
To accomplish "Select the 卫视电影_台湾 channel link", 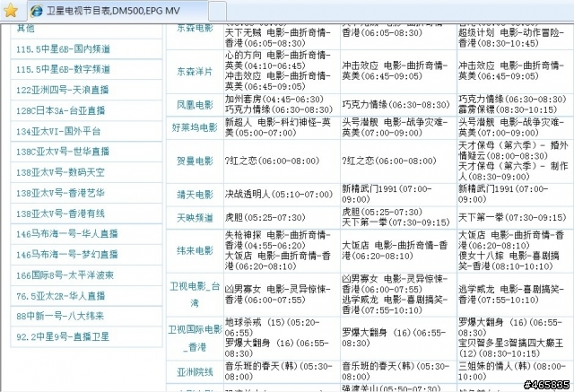I will 195,294.
